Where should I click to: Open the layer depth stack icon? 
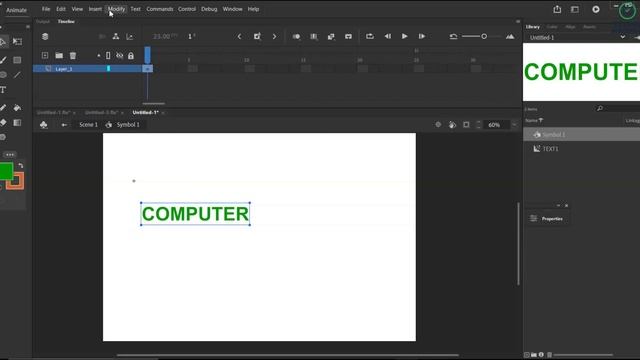click(45, 36)
